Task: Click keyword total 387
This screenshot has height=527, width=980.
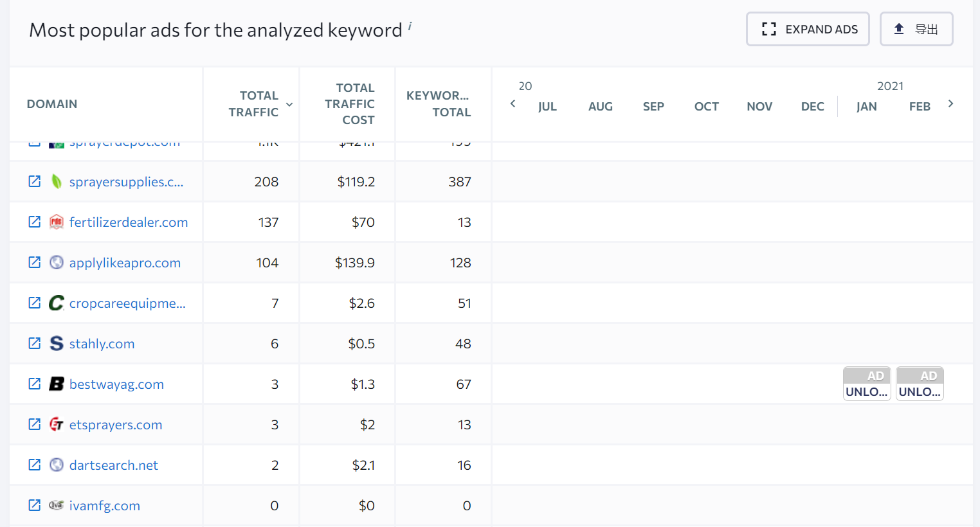Action: 460,182
